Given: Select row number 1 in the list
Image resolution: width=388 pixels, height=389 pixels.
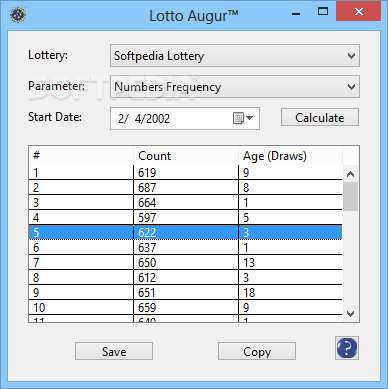Looking at the screenshot, I should 186,173.
